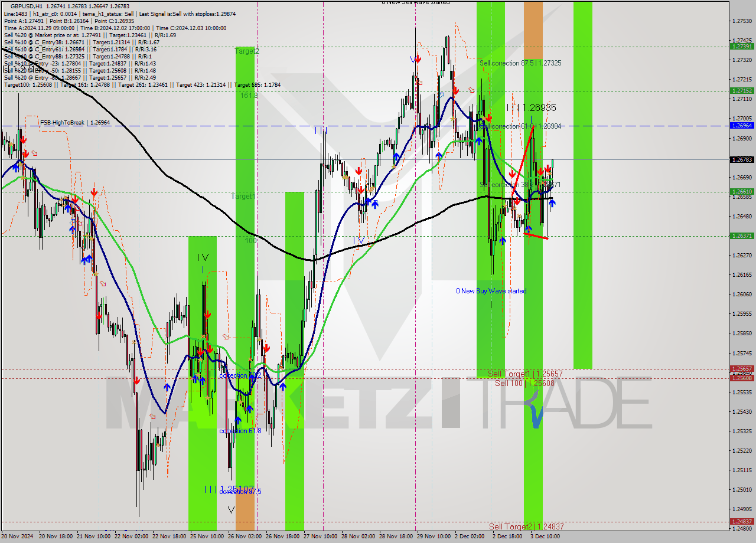Click green price tag 1.26371

(742, 235)
